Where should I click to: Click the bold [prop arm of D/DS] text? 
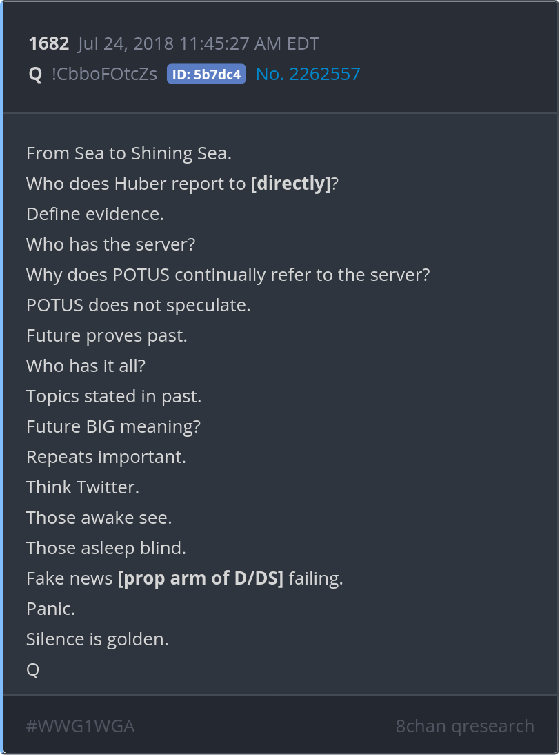click(x=201, y=578)
